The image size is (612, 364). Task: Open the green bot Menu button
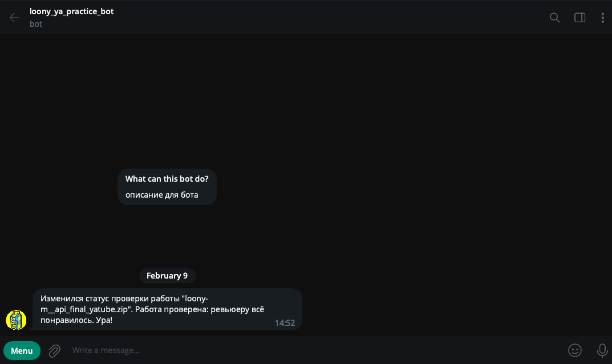(22, 350)
